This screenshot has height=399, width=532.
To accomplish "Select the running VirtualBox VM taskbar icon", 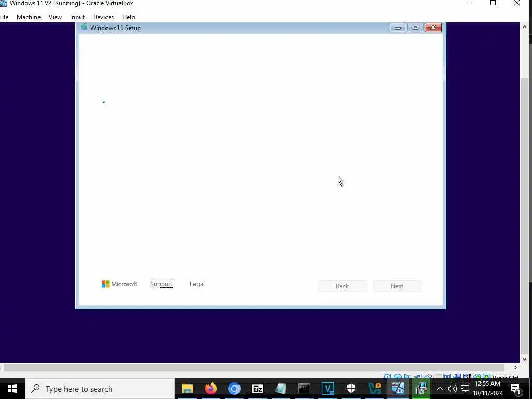I will click(398, 389).
